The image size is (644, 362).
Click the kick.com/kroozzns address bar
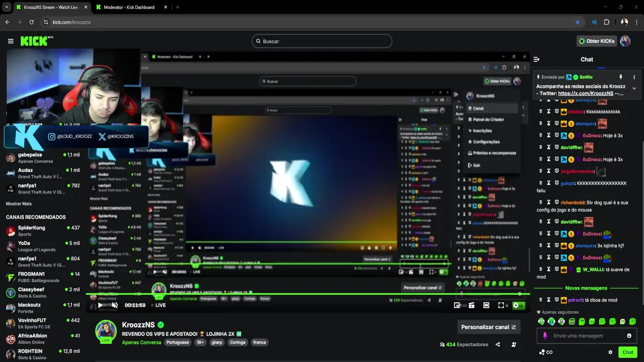pyautogui.click(x=312, y=22)
